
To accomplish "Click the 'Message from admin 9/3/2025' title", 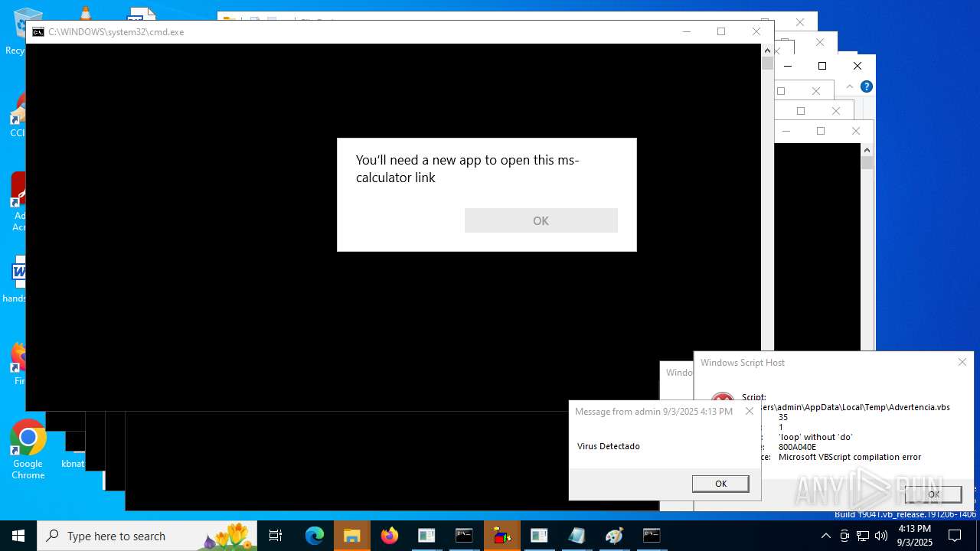I will (x=654, y=412).
